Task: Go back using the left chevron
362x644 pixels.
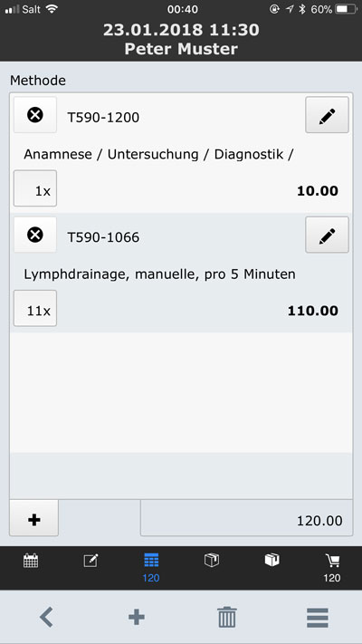Action: (x=46, y=617)
